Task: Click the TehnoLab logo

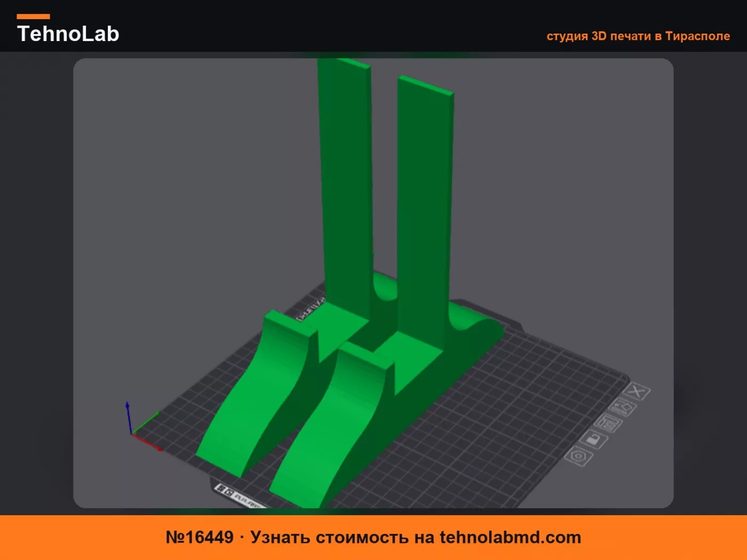Action: (68, 29)
